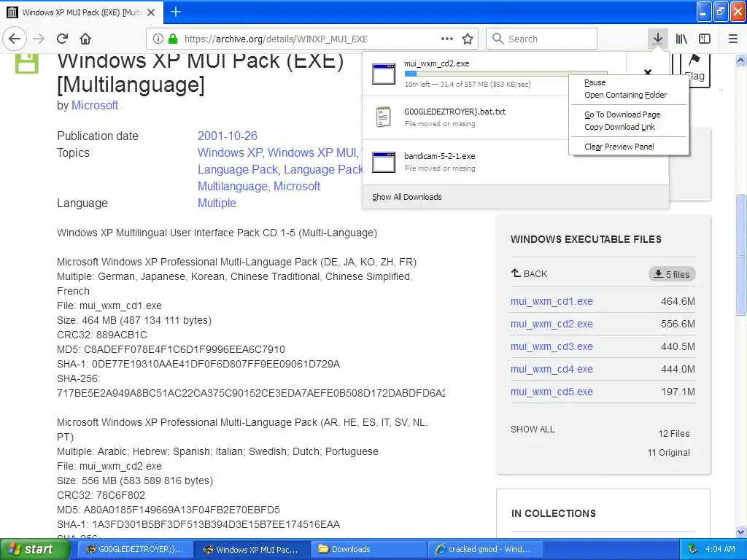This screenshot has width=747, height=560.
Task: Click the 4:04 AM taskbar clock
Action: 720,549
